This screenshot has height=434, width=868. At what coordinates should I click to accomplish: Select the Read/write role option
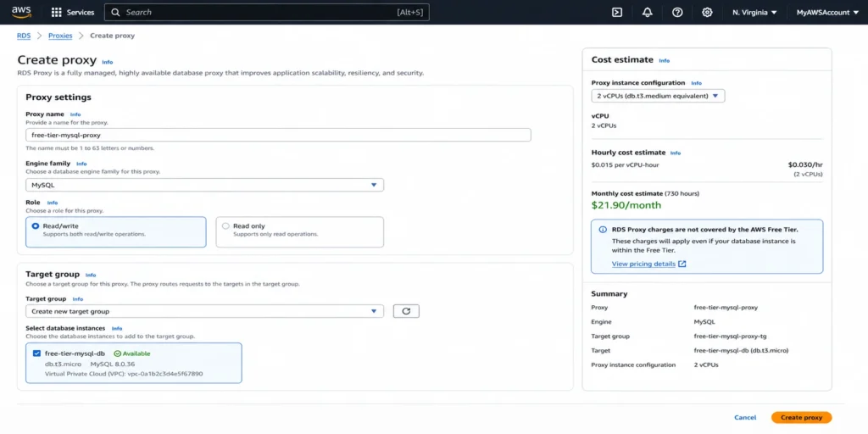click(115, 231)
